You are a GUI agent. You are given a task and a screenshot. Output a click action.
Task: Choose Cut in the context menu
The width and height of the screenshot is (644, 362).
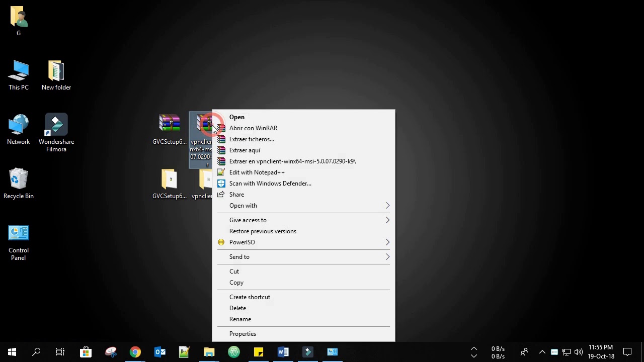pyautogui.click(x=303, y=271)
